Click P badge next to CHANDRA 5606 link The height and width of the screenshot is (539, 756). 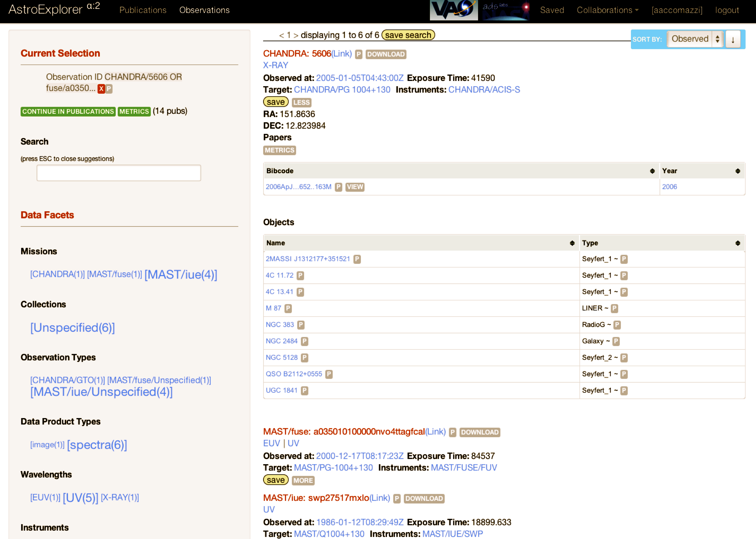pyautogui.click(x=358, y=54)
